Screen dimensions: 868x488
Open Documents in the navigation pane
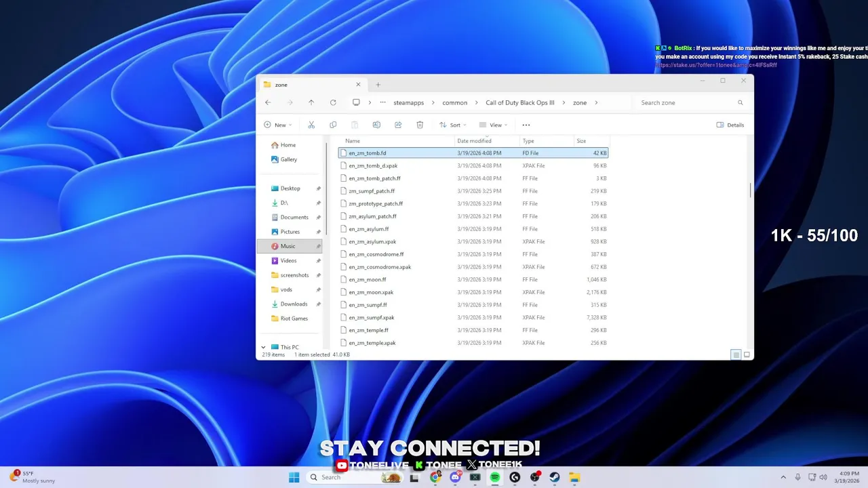click(290, 217)
